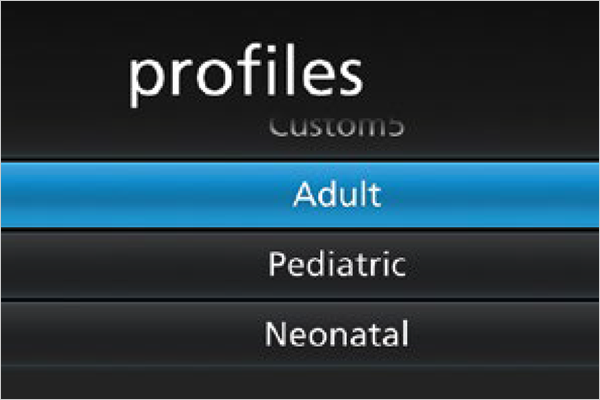Click the profiles heading
Screen dimensions: 600x400
tap(245, 77)
